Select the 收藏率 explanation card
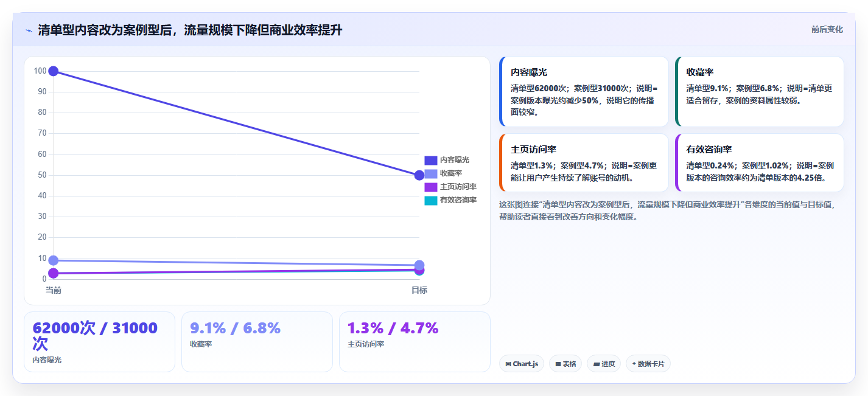868x396 pixels. coord(760,92)
